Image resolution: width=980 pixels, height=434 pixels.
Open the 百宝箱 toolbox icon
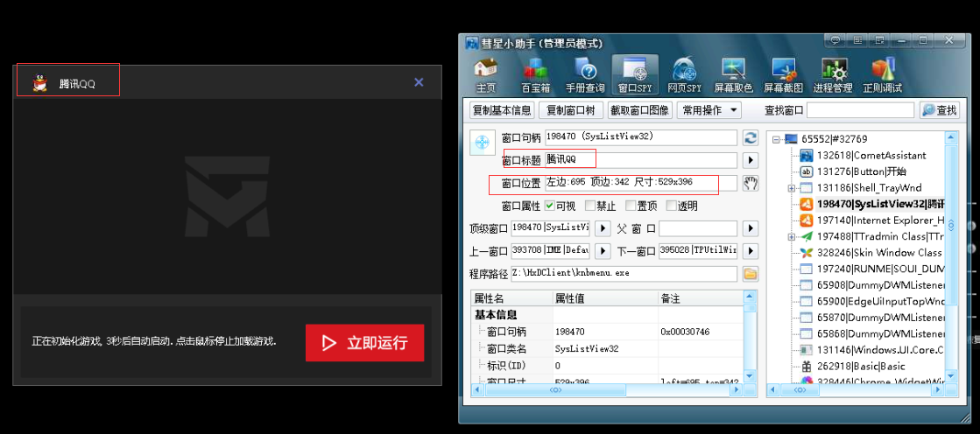(x=535, y=75)
